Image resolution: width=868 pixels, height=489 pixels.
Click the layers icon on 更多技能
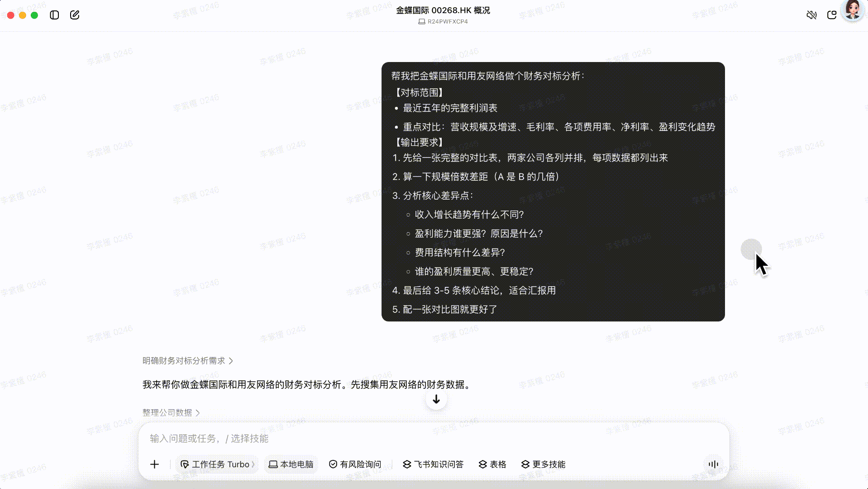pos(525,464)
